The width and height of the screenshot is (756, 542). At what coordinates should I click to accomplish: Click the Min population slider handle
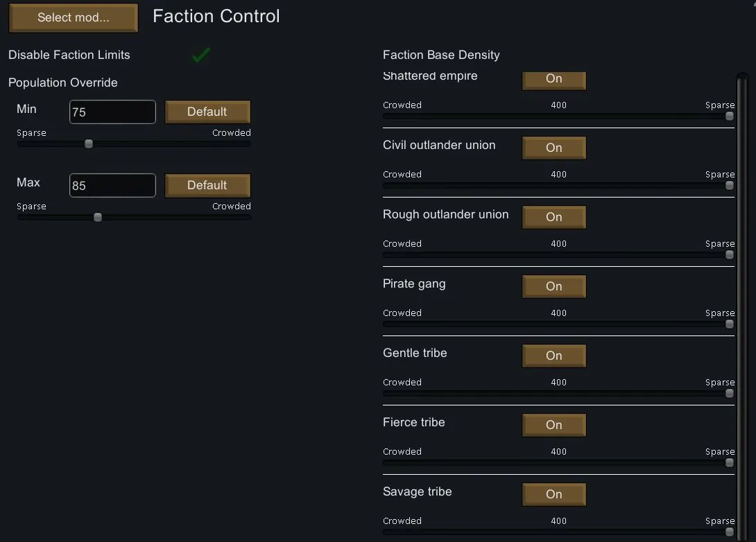coord(89,144)
